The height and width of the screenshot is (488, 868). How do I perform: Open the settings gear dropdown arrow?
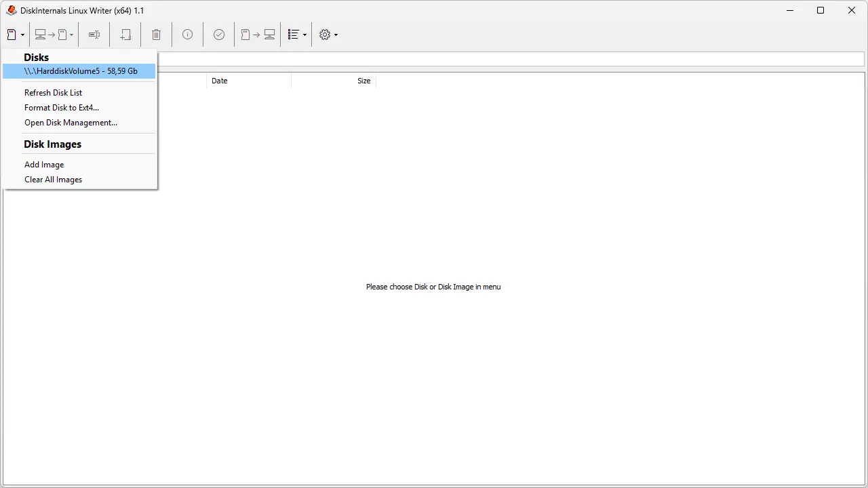(336, 35)
